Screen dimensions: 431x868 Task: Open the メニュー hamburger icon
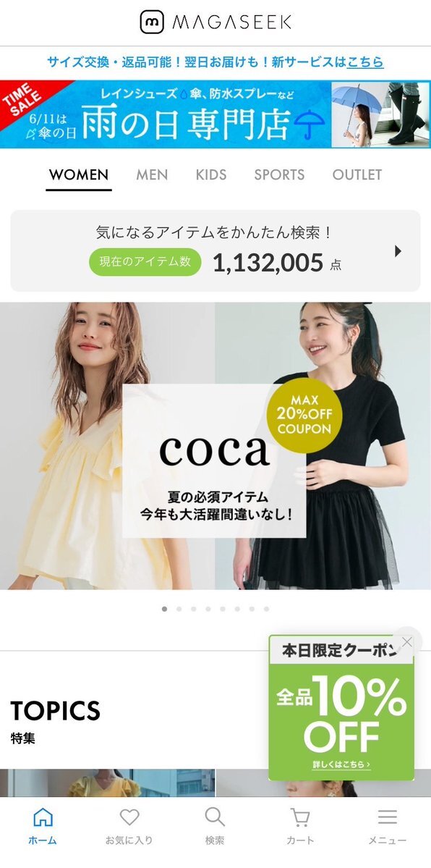[x=388, y=817]
